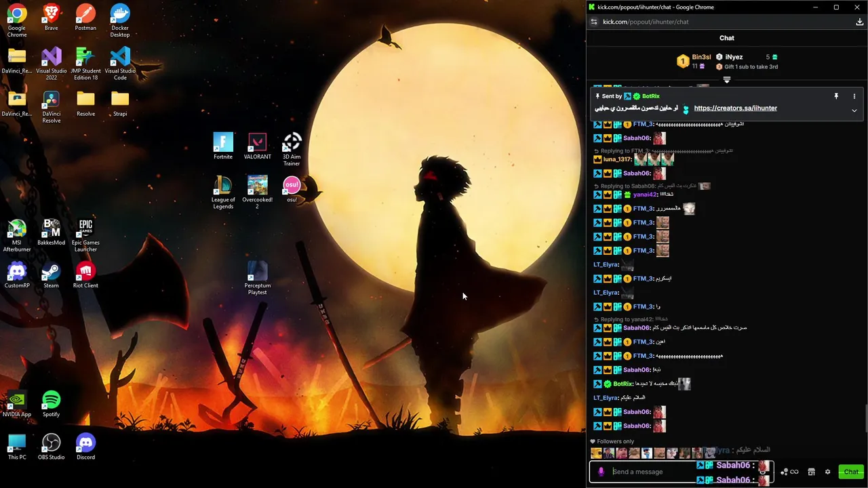Open Postman desktop shortcut
This screenshot has height=488, width=868.
point(85,18)
